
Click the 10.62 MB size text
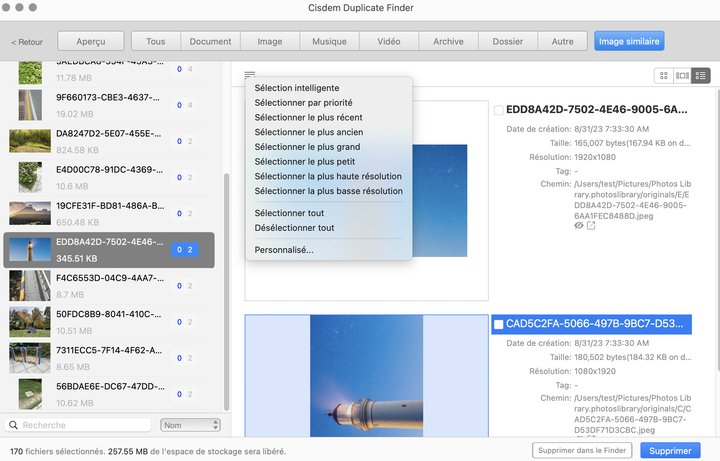pyautogui.click(x=74, y=403)
